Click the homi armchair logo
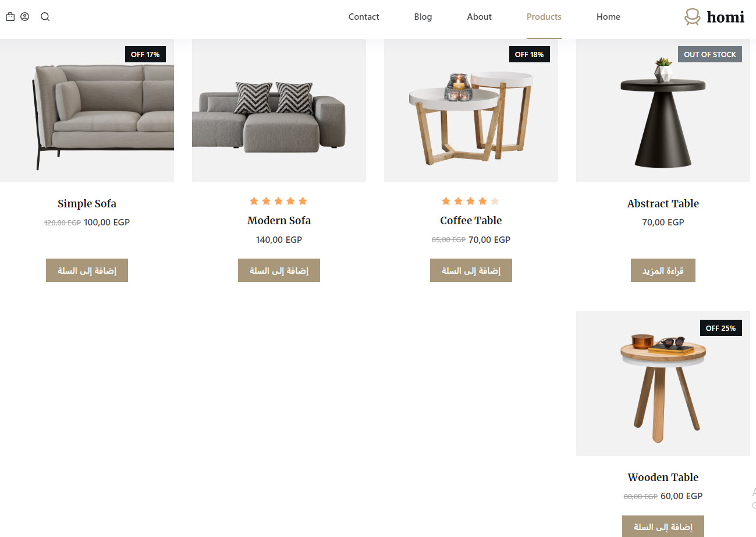Viewport: 756px width, 537px height. 714,17
